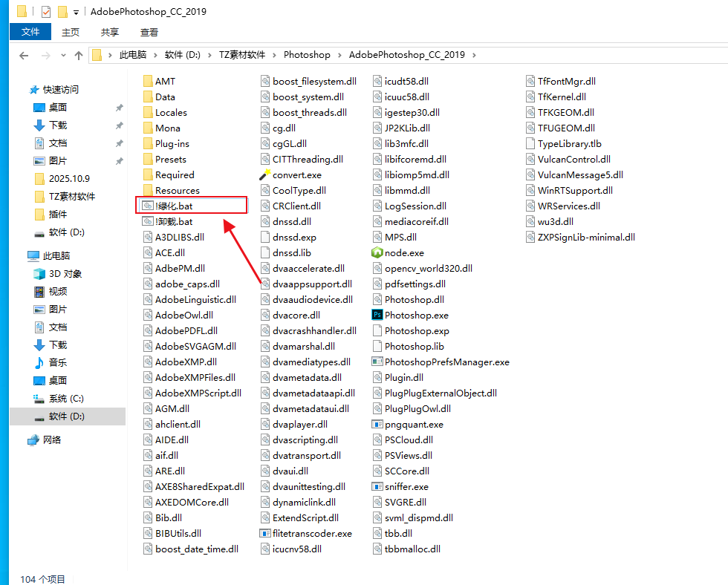728x585 pixels.
Task: Open the AMT folder icon
Action: [148, 81]
